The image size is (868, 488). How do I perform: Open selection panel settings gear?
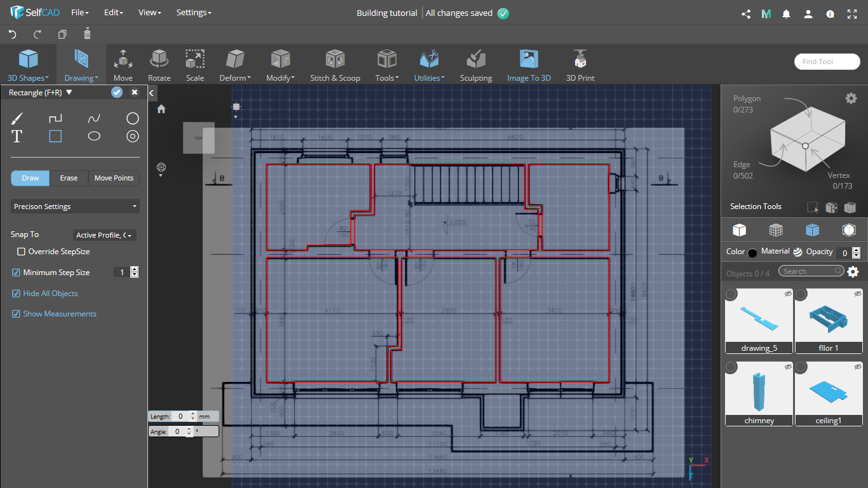click(x=851, y=98)
